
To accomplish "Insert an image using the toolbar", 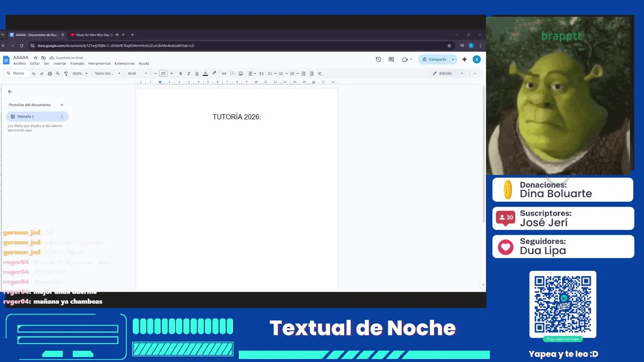I will click(240, 73).
